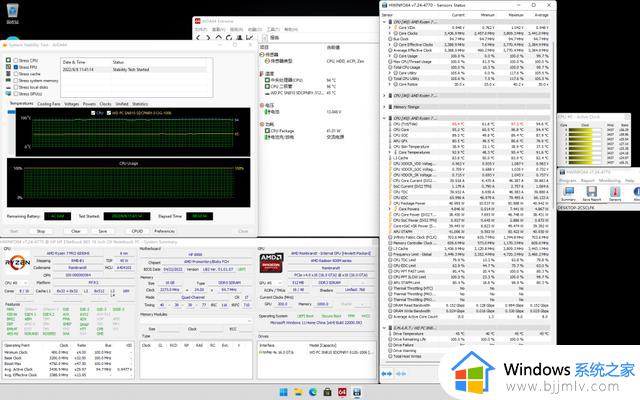Screen dimensions: 640x400
Task: Open Microsoft Edge from the taskbar
Action: (313, 392)
